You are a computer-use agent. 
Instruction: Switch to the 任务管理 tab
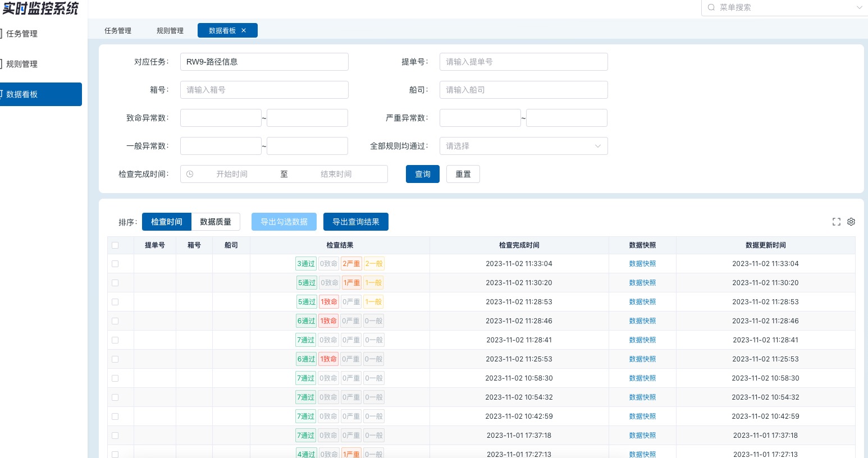pyautogui.click(x=118, y=30)
